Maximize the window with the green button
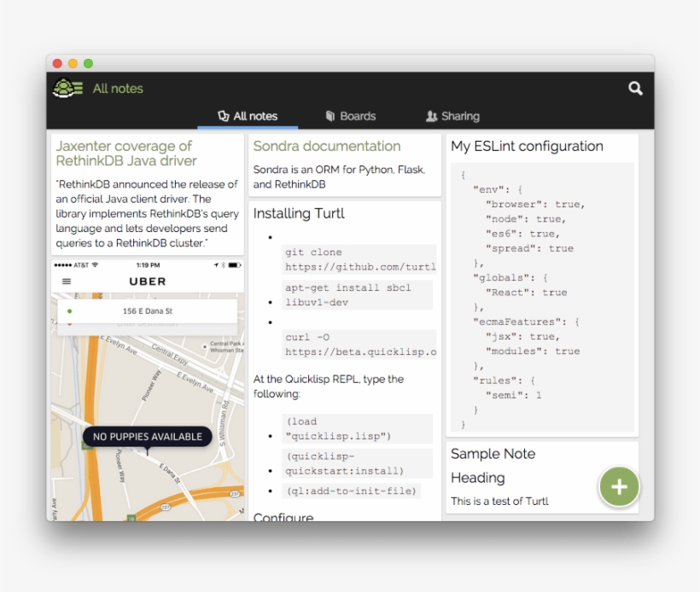 89,63
